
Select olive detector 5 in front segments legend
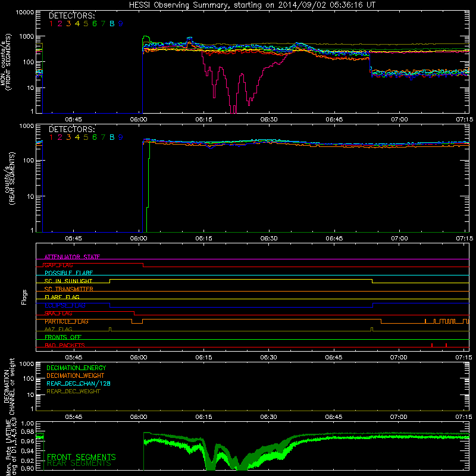86,24
